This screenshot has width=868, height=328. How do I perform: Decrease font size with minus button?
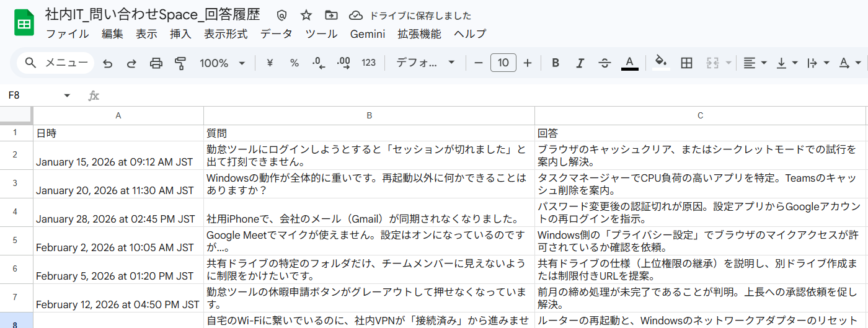478,63
